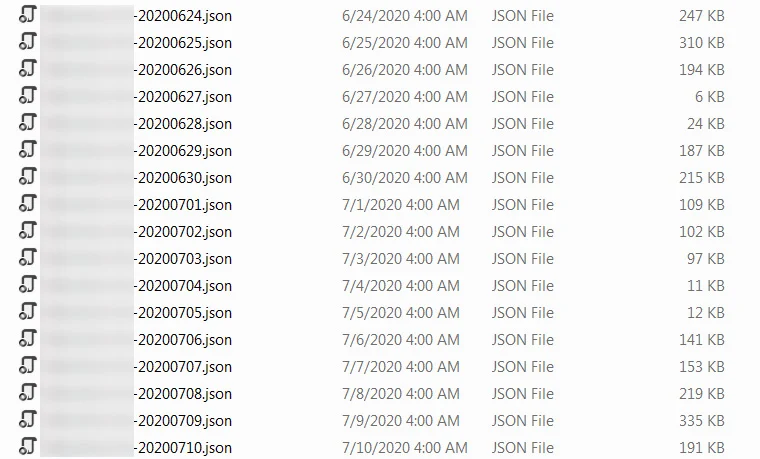760x459 pixels.
Task: Click the file icon for 20200704.json
Action: [x=28, y=284]
